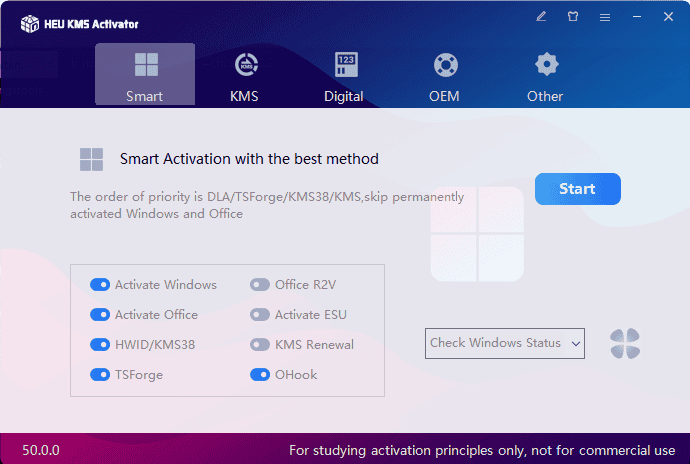Toggle the Activate Office switch
The image size is (690, 464).
pyautogui.click(x=100, y=315)
